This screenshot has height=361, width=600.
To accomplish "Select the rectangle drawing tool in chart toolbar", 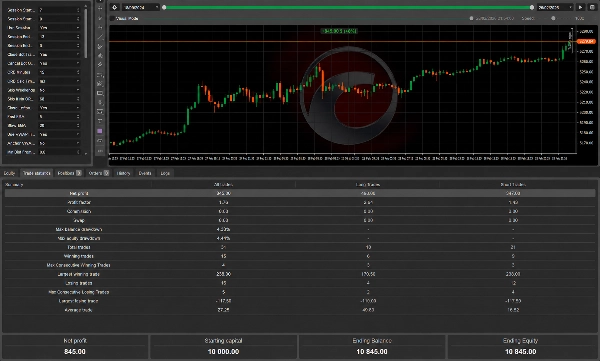I will [x=100, y=93].
